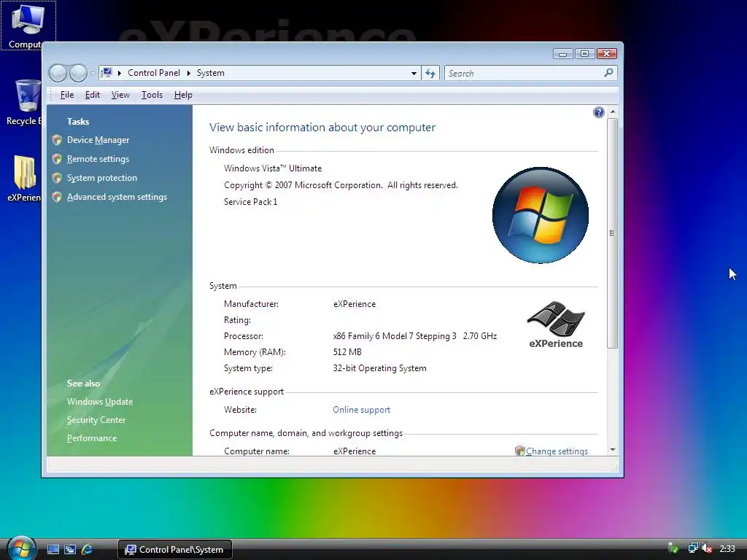Viewport: 747px width, 560px height.
Task: Open Security Center under See also
Action: [96, 420]
